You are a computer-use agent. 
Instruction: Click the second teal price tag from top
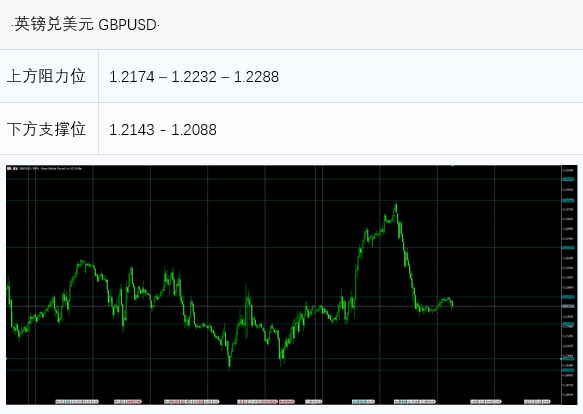click(x=568, y=200)
